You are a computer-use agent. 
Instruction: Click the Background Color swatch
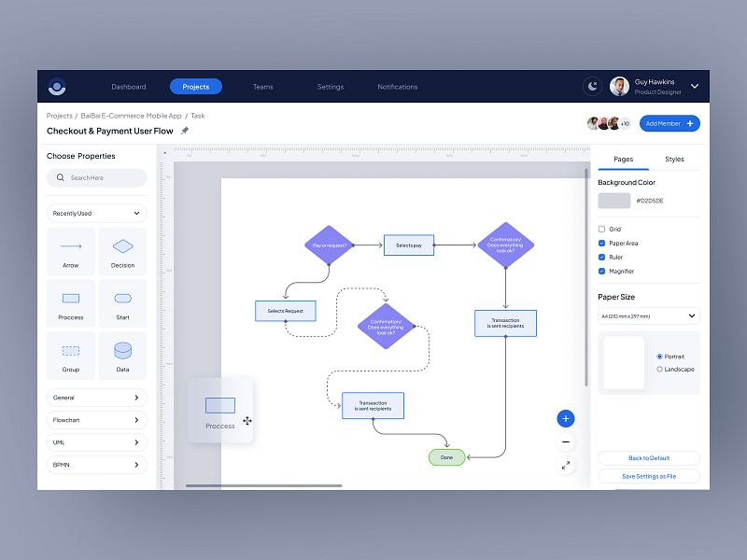[x=613, y=200]
